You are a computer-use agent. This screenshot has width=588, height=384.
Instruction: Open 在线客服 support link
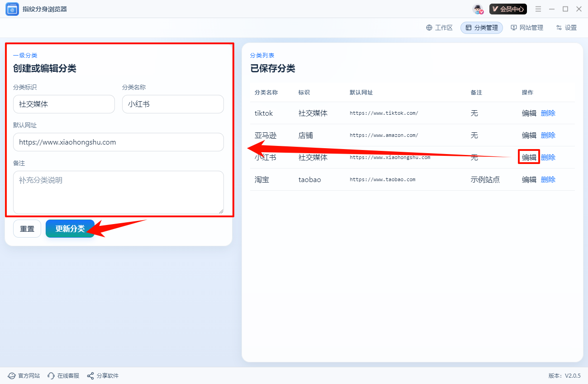pos(63,376)
